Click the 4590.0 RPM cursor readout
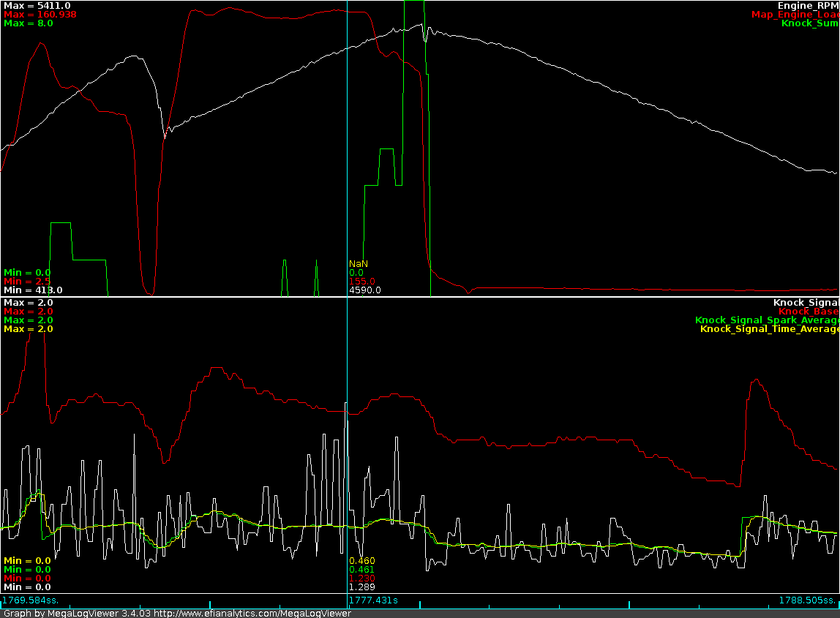This screenshot has height=618, width=840. click(x=364, y=290)
